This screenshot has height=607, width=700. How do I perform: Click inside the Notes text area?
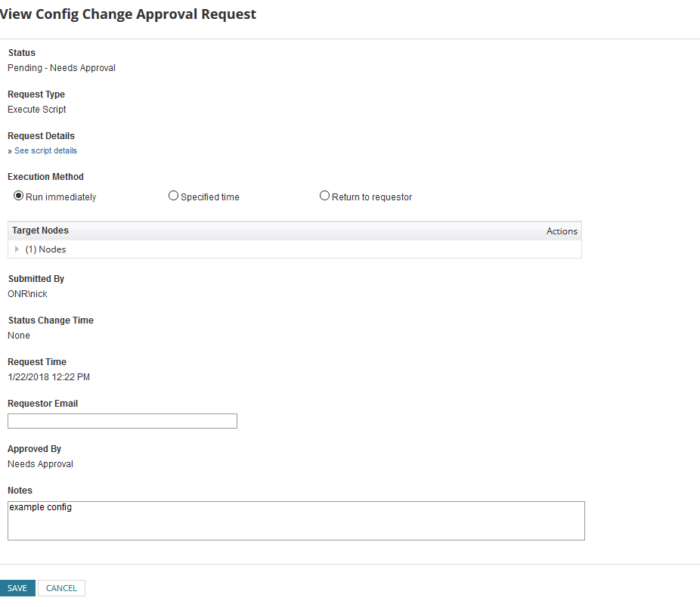296,520
